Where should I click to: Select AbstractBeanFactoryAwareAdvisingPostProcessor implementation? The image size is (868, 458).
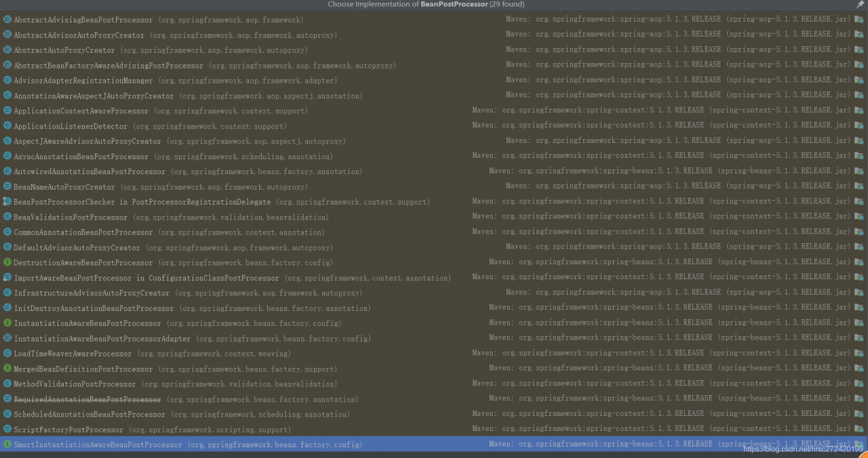tap(434, 65)
